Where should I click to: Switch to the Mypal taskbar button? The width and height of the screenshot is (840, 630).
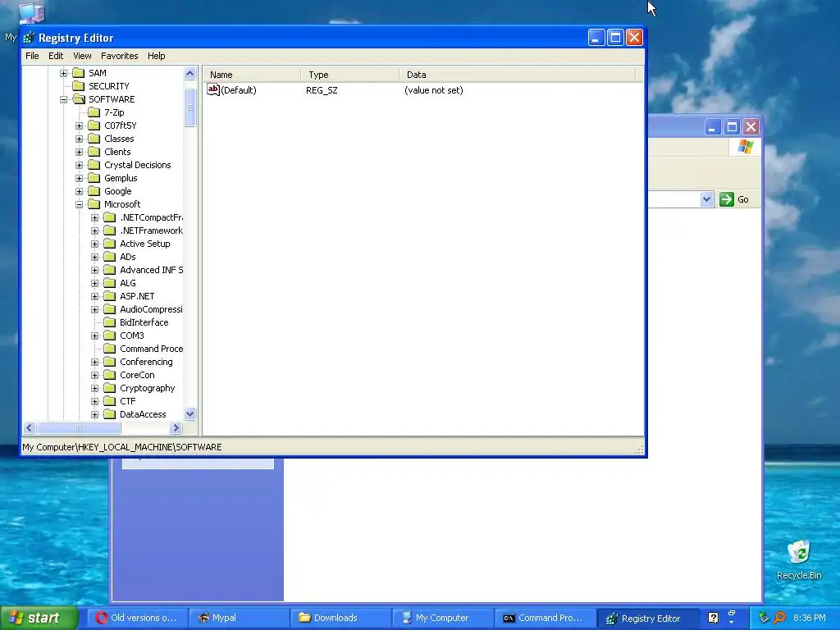[x=239, y=619]
